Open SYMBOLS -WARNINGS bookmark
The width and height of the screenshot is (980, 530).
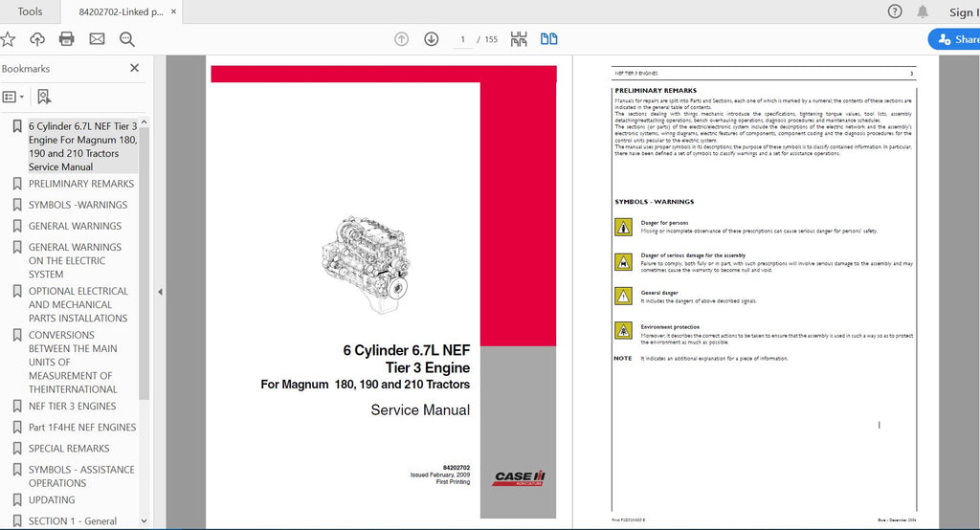78,205
